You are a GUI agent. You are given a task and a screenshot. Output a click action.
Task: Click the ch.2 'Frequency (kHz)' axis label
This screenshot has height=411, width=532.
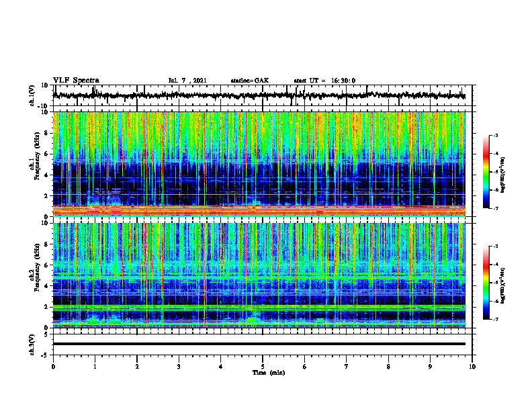point(37,267)
